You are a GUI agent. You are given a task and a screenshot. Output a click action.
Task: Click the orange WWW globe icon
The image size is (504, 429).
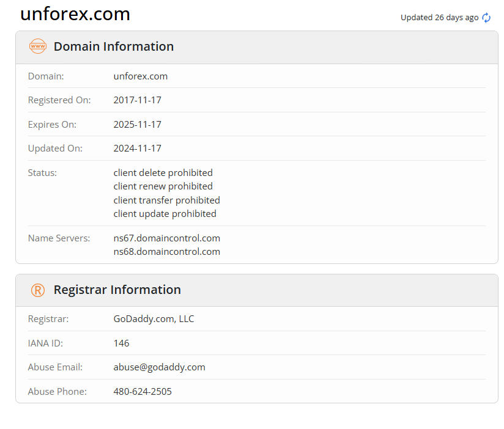[38, 46]
